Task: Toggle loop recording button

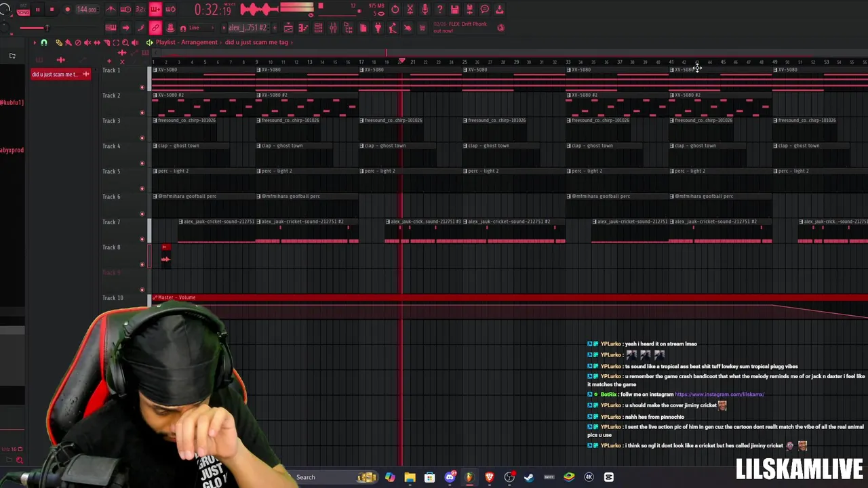Action: 170,9
